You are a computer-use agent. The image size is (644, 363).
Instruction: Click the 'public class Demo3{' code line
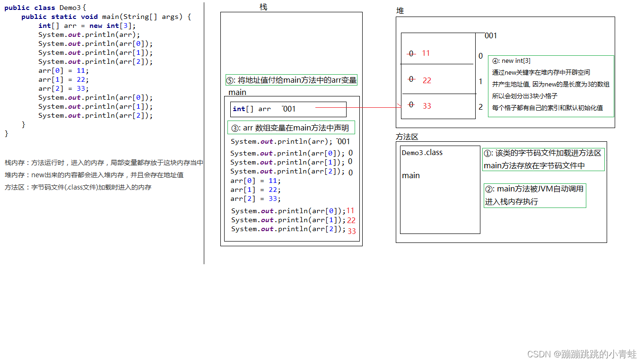click(x=45, y=8)
